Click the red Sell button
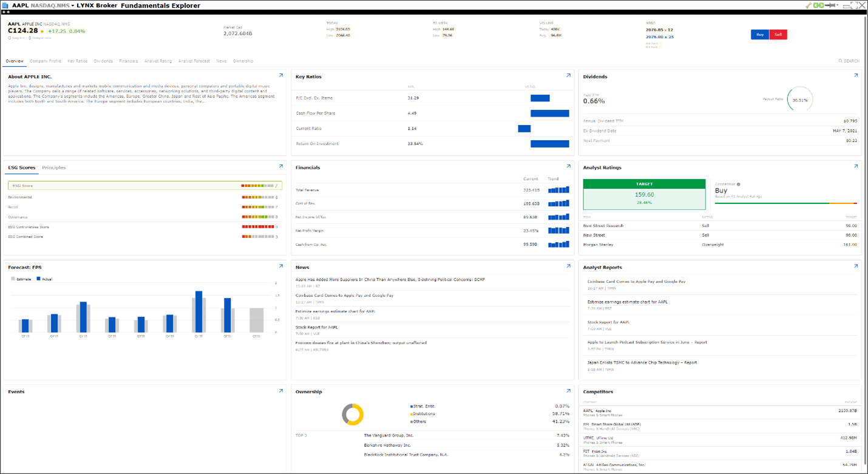This screenshot has height=474, width=868. pyautogui.click(x=778, y=35)
